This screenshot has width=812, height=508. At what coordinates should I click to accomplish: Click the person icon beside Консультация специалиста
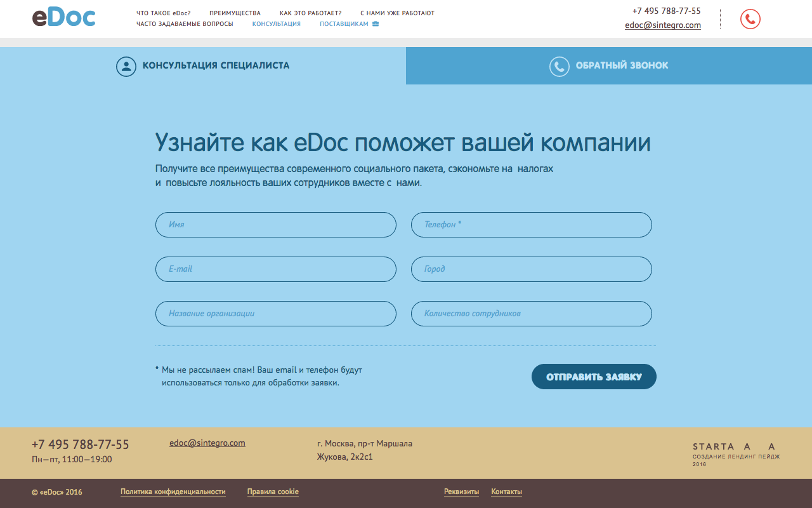tap(126, 66)
